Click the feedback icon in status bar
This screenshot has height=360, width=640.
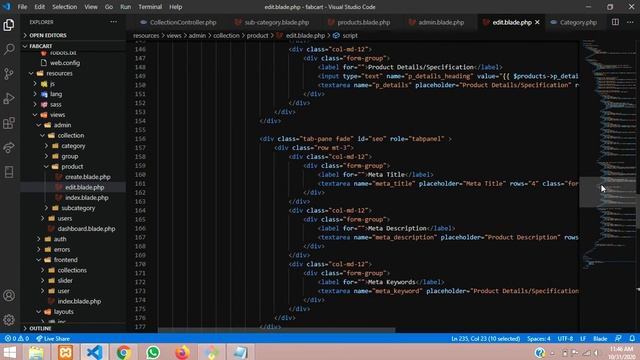click(618, 338)
